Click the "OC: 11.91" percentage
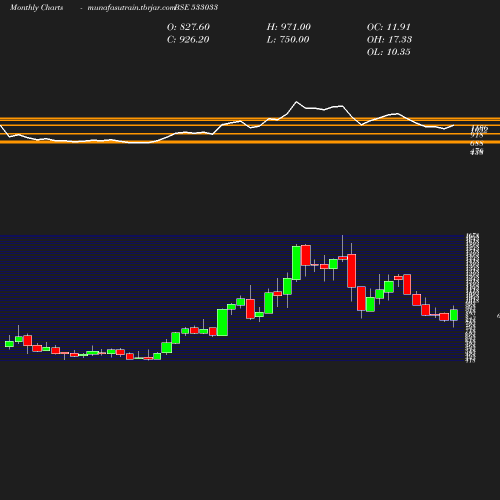Image resolution: width=500 pixels, height=500 pixels. (x=389, y=27)
